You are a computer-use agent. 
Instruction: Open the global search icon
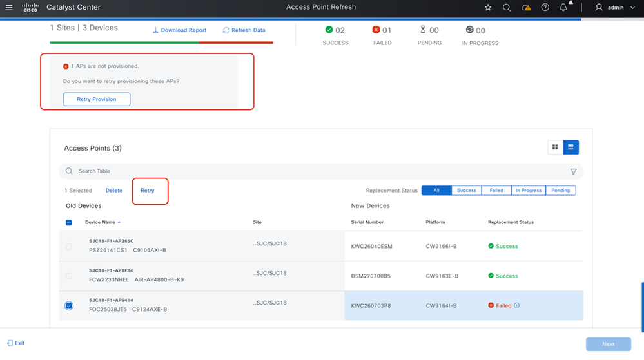(507, 8)
